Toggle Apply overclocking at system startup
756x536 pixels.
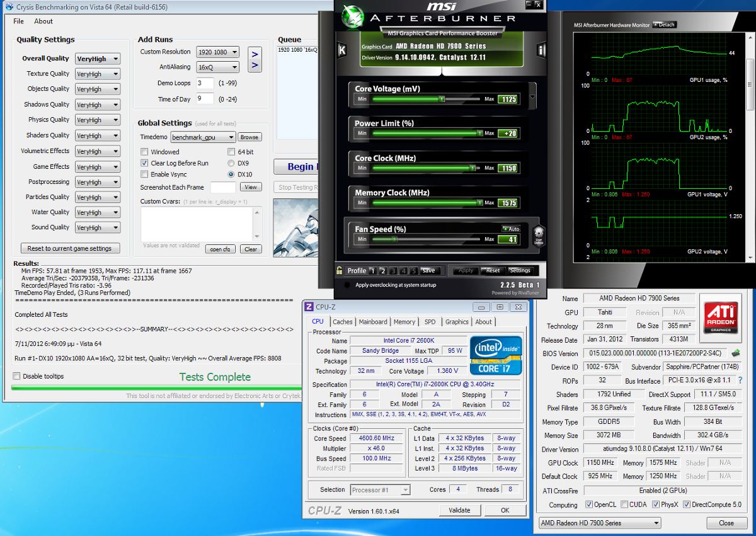[348, 285]
